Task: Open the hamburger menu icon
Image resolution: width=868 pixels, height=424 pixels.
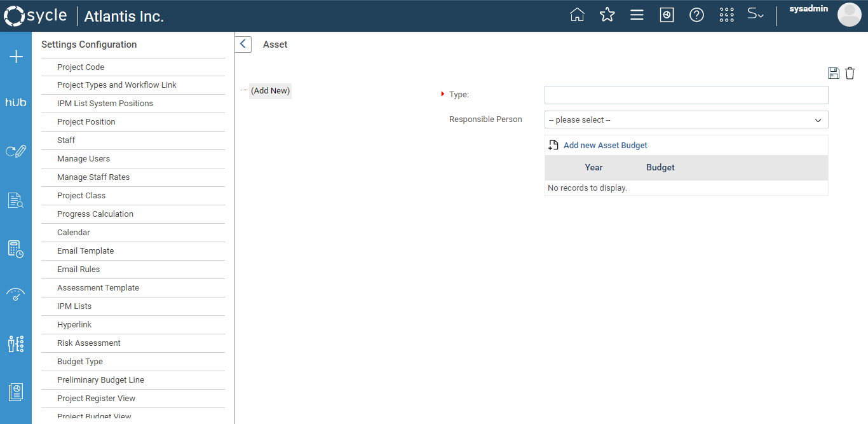Action: tap(637, 15)
